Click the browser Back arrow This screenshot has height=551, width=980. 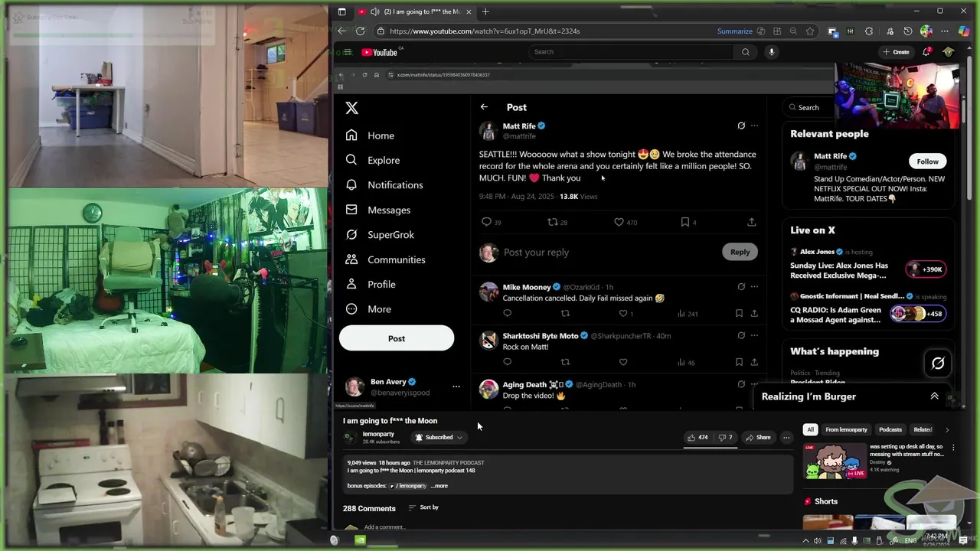[342, 31]
